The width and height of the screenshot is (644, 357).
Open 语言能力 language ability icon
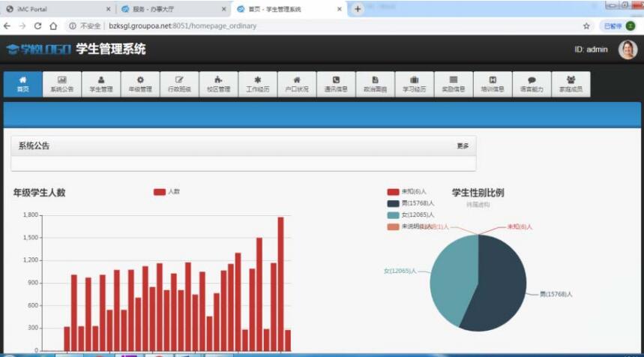click(x=532, y=84)
